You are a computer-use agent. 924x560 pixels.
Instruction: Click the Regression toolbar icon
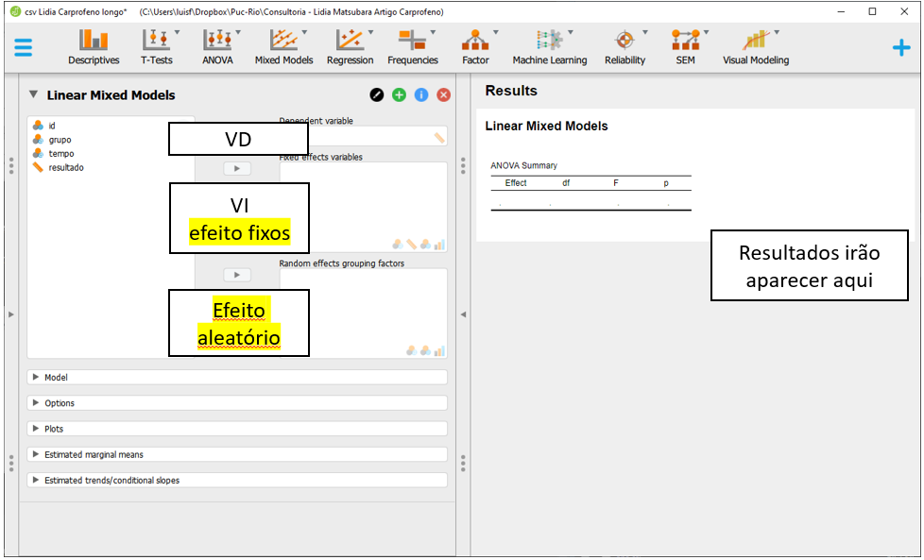point(350,46)
